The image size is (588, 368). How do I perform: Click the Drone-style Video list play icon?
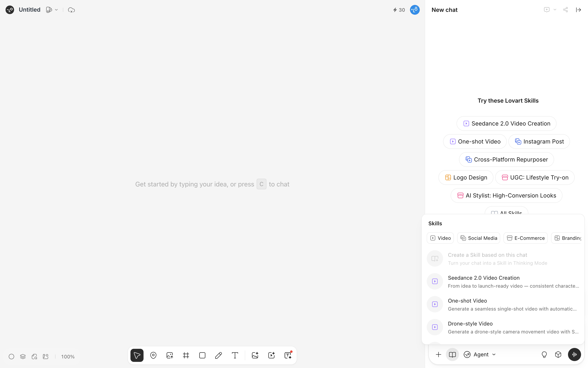tap(435, 327)
